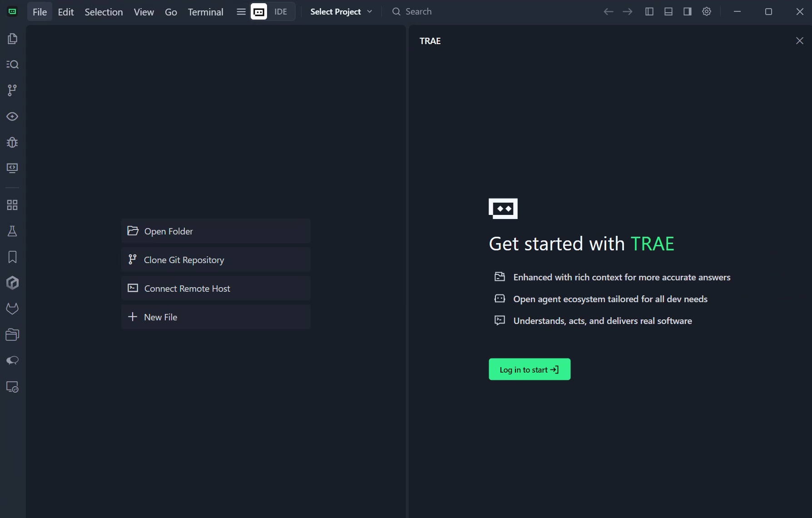Open the Run and Debug bug icon
This screenshot has width=812, height=518.
tap(12, 142)
